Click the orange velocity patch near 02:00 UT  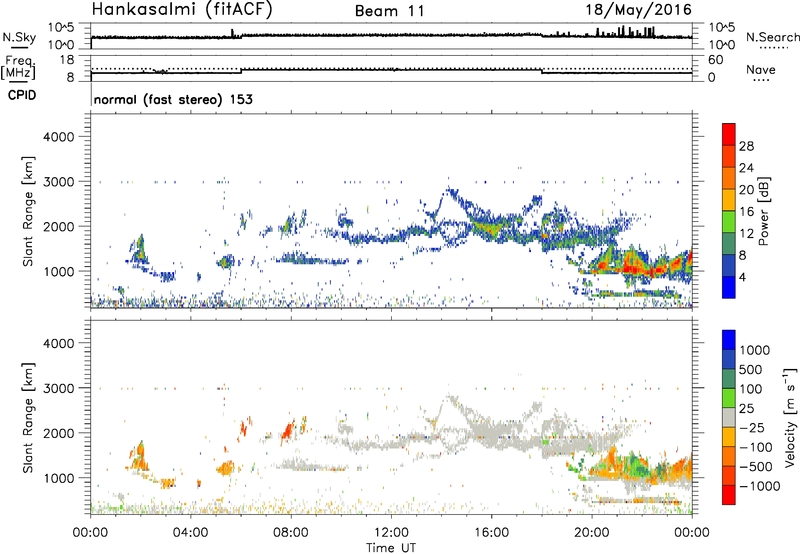pos(139,458)
